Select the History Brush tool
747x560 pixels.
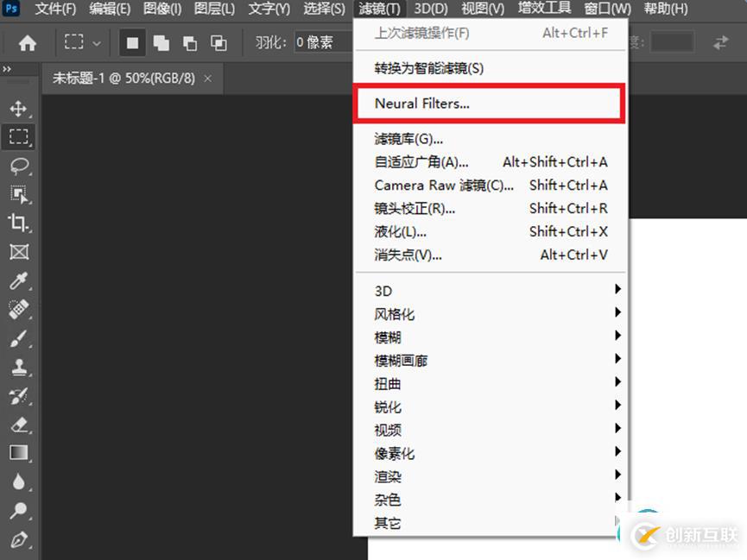[x=19, y=396]
